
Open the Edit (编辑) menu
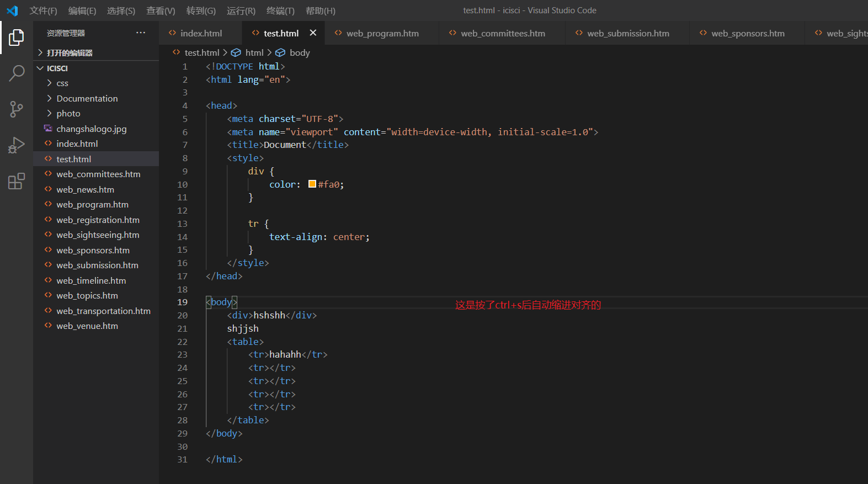(82, 10)
